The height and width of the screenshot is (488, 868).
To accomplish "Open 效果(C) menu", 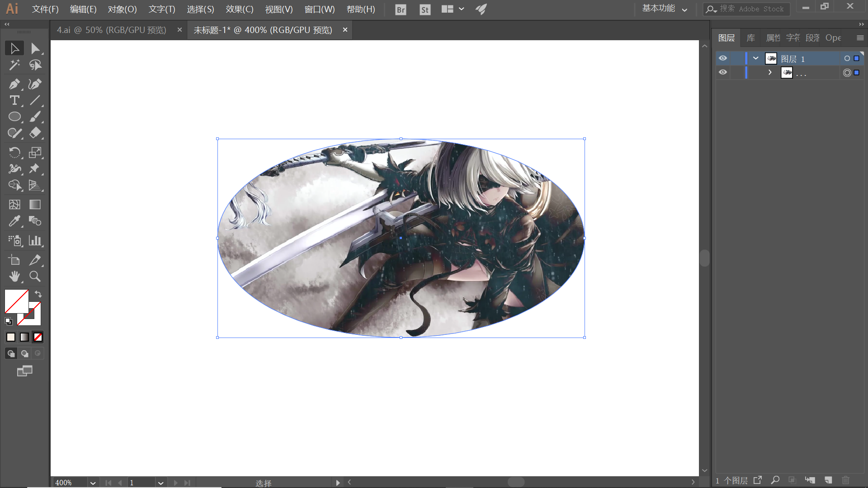I will pos(240,9).
